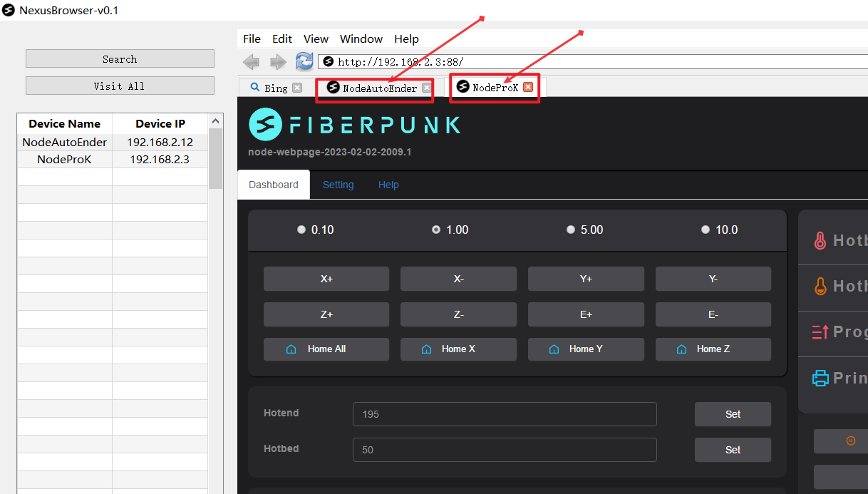Select the 0.10 step radio button
Screen dimensions: 868x494
click(301, 230)
